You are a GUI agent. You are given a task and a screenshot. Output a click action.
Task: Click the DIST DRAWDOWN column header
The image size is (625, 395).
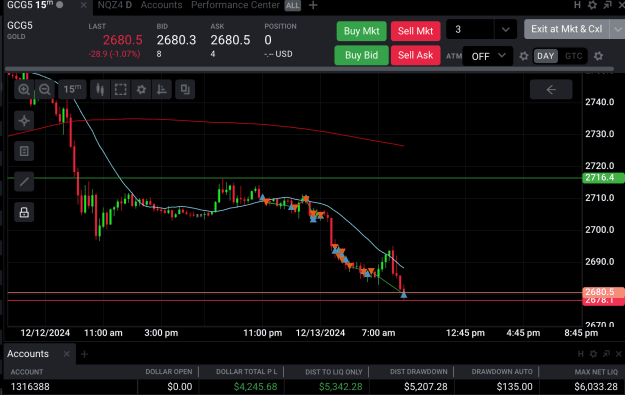coord(419,372)
